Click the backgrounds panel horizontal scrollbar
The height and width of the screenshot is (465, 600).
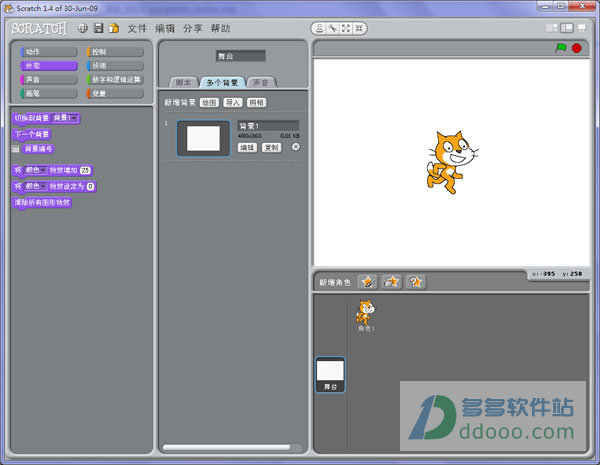227,447
